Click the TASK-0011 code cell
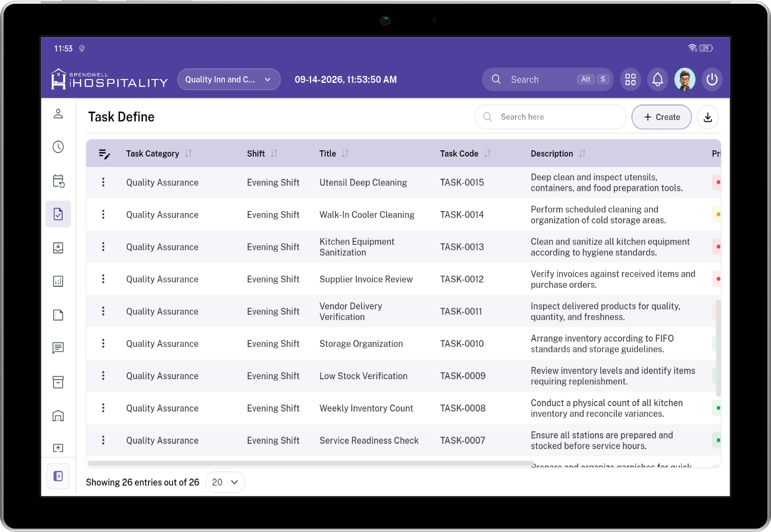 click(x=461, y=311)
